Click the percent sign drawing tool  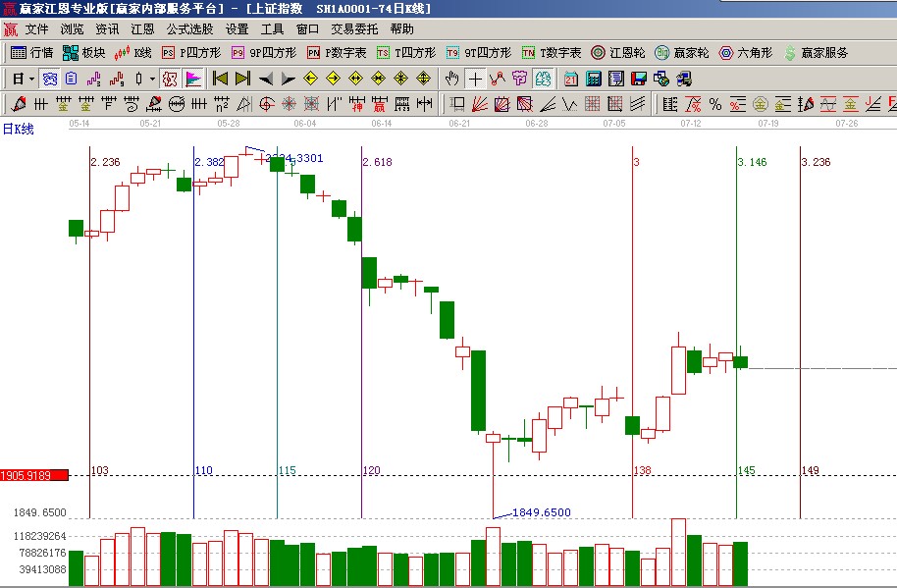(x=714, y=103)
